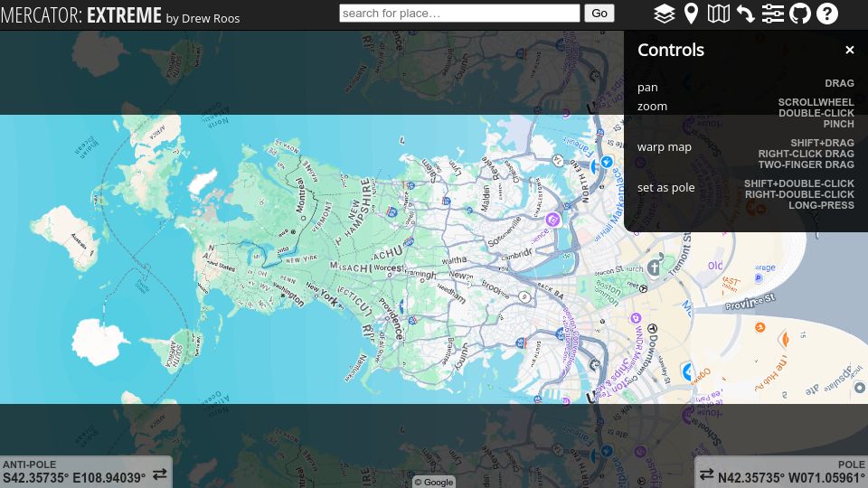Viewport: 868px width, 488px height.
Task: Click the 'warp map' control label
Action: tap(665, 147)
